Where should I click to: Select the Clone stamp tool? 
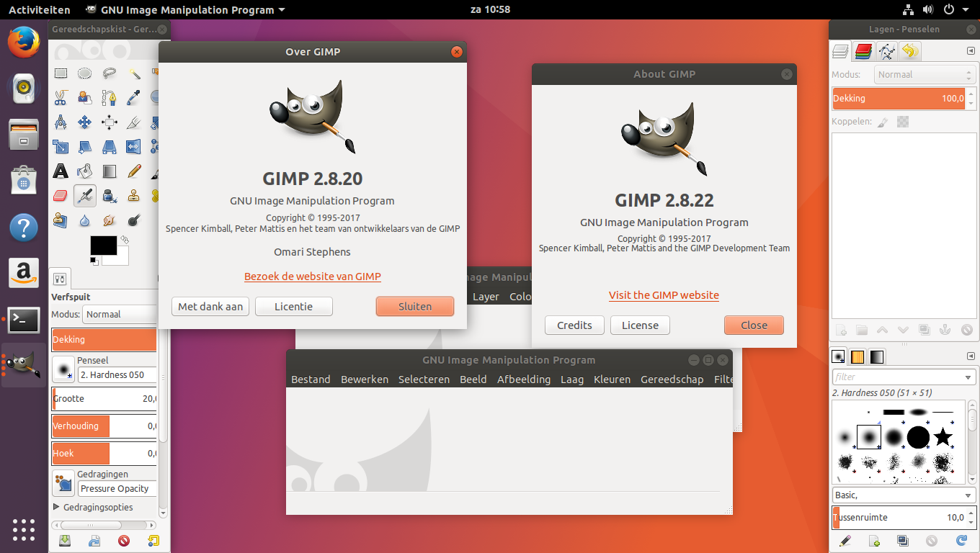click(x=134, y=195)
